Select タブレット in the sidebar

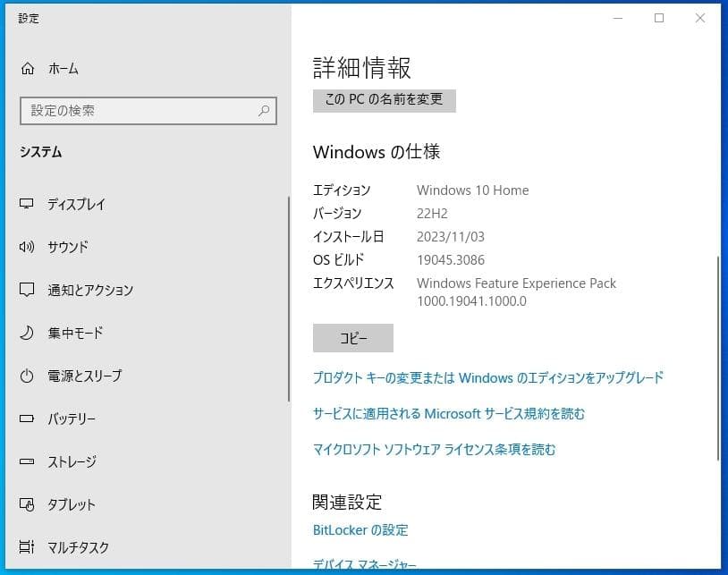[72, 504]
